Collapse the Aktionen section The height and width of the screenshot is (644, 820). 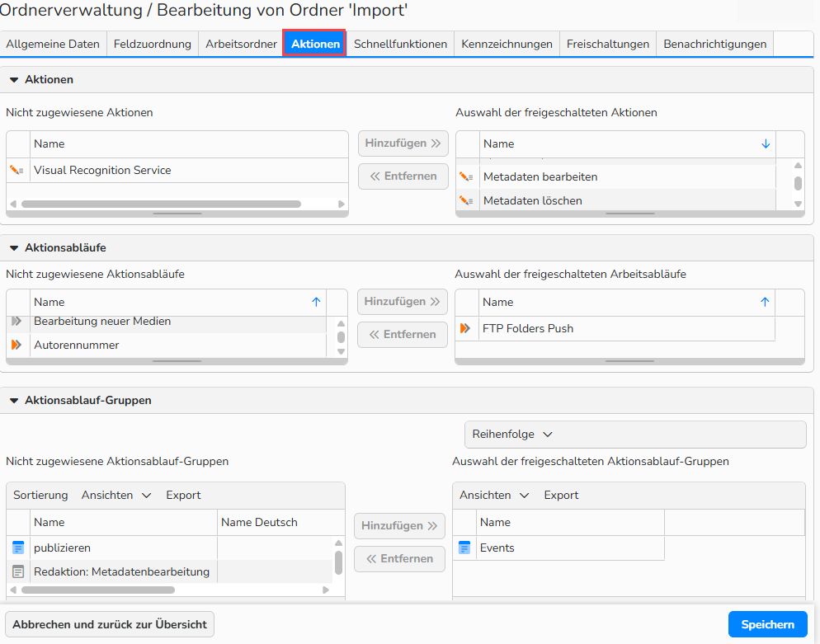point(14,80)
